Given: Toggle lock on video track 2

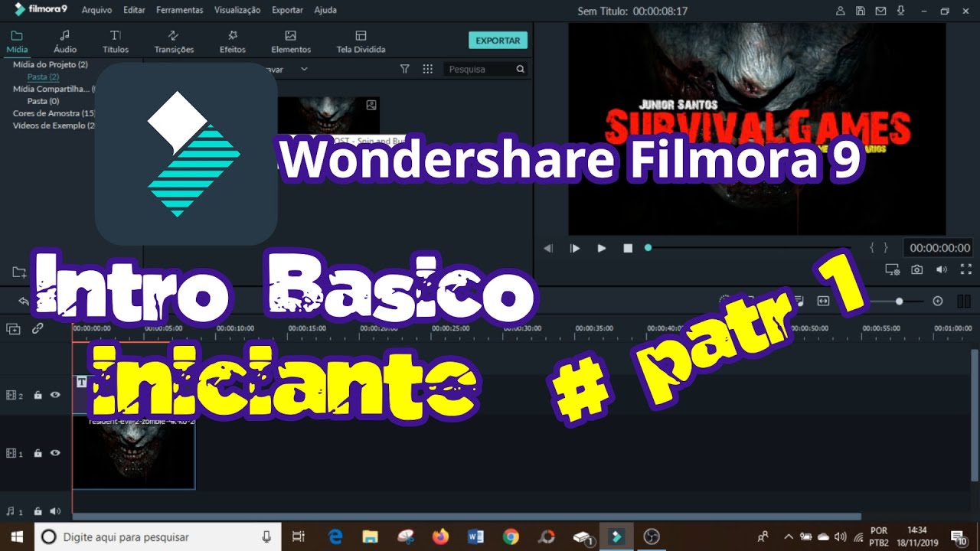Looking at the screenshot, I should coord(38,396).
